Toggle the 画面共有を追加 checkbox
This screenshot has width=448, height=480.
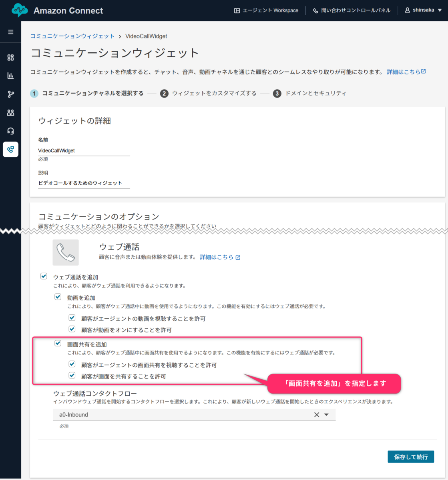(x=58, y=344)
